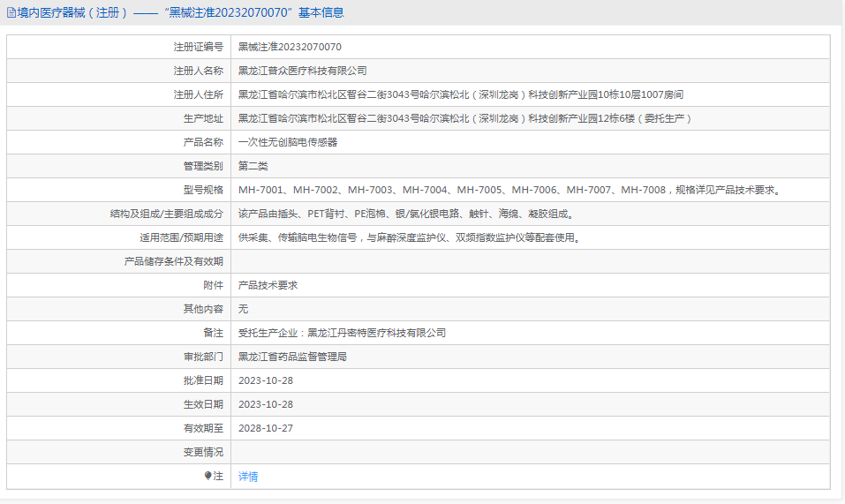
Task: Click the 产品名称 row label
Action: [x=203, y=142]
